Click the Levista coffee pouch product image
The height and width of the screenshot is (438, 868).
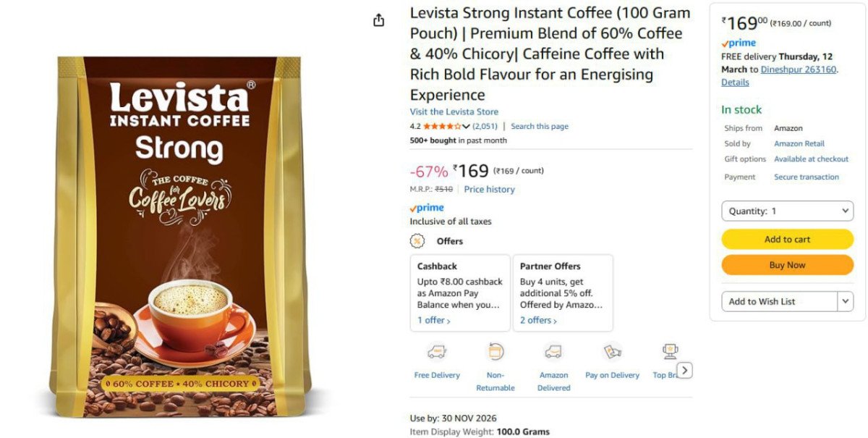coord(179,235)
